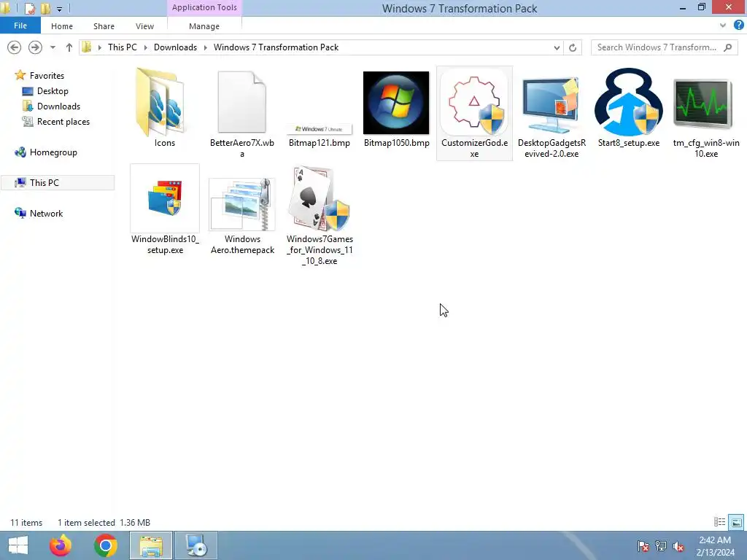Open the recent locations dropdown arrow

[53, 47]
